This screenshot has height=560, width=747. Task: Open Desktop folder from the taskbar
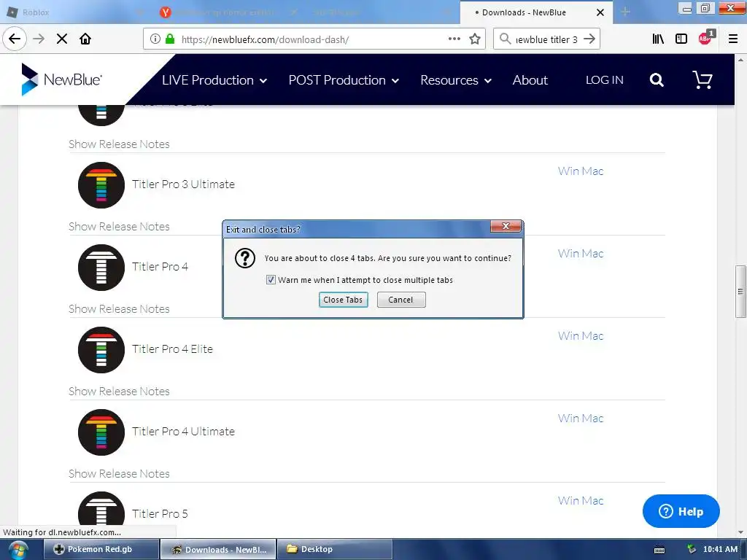[334, 550]
